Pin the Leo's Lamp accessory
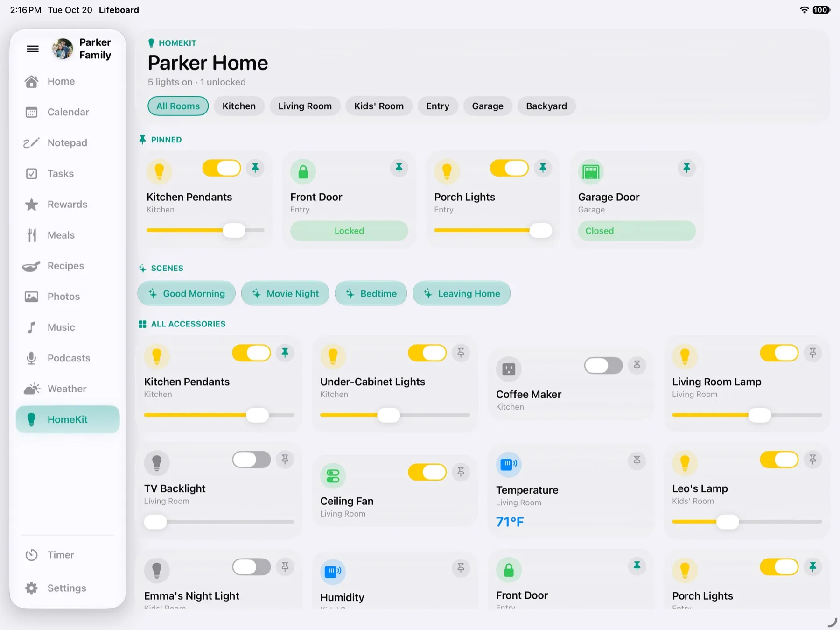 (812, 460)
